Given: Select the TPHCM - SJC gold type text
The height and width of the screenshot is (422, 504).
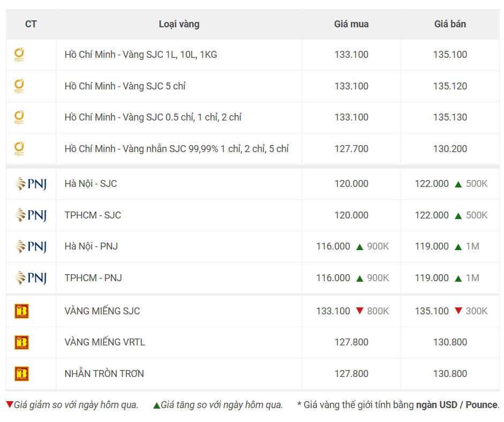Looking at the screenshot, I should (93, 215).
